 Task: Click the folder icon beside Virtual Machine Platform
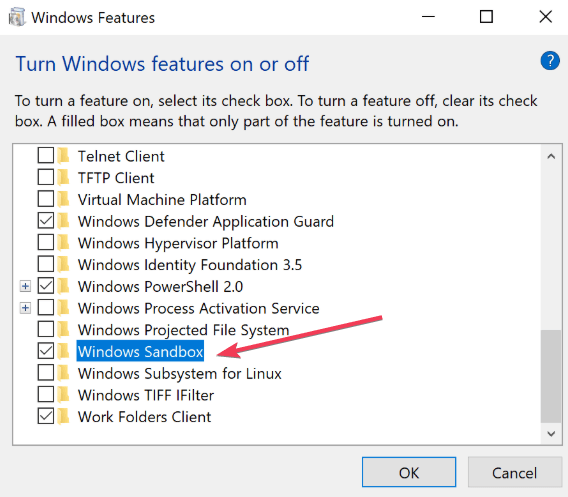coord(64,200)
